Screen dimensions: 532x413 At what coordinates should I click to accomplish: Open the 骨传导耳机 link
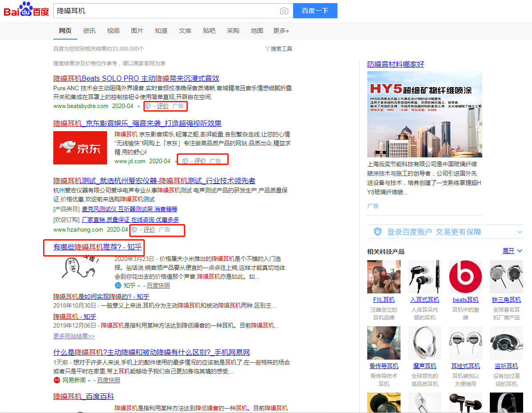pos(384,366)
